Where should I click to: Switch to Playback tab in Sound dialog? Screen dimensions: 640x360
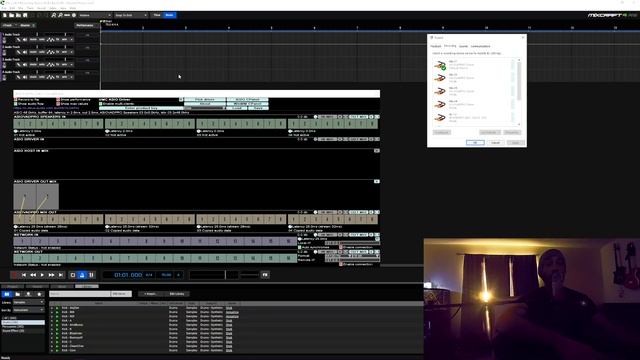point(436,47)
